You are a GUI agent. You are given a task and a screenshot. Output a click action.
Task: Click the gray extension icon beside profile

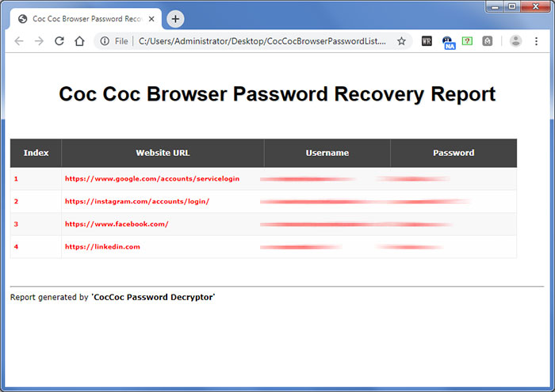tap(487, 41)
